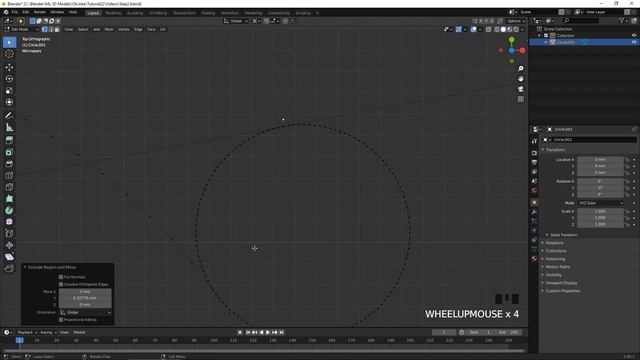This screenshot has height=360, width=640.
Task: Open the File menu
Action: 15,12
